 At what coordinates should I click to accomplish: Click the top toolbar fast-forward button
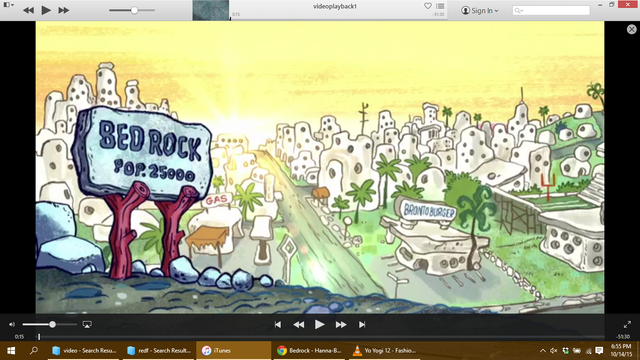tap(63, 10)
